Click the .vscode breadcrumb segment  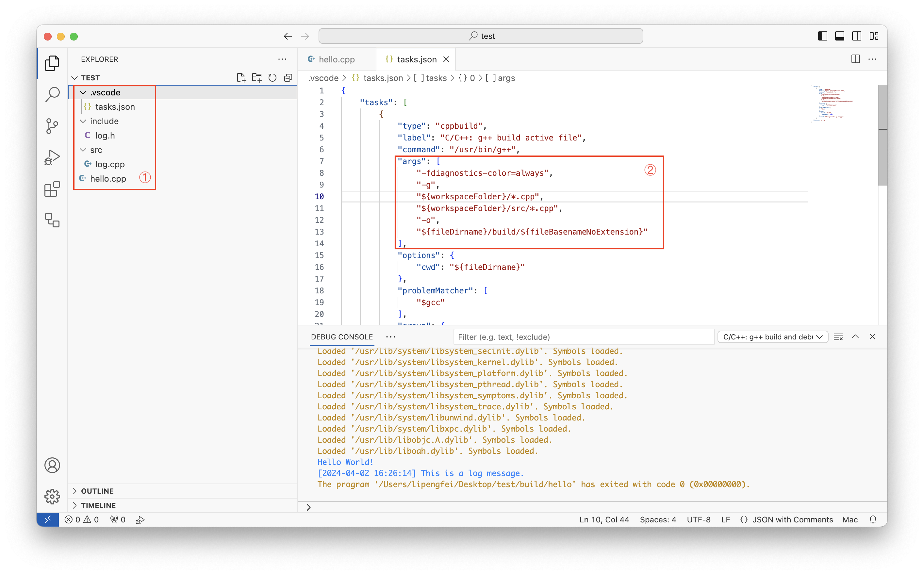(323, 78)
